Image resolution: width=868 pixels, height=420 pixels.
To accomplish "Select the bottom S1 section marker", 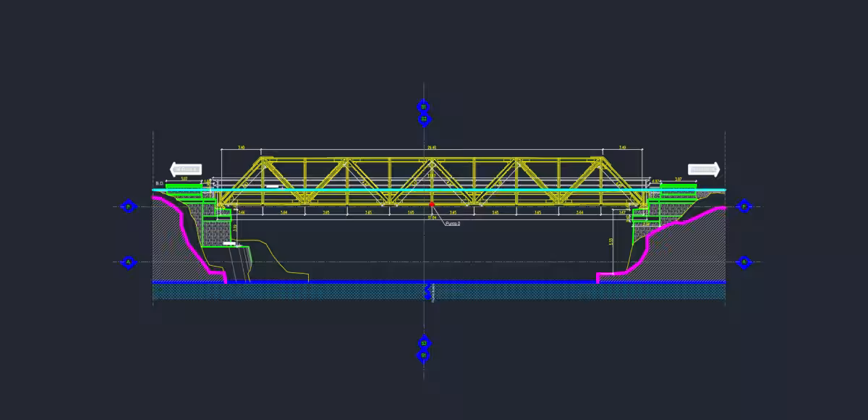I will click(x=424, y=355).
